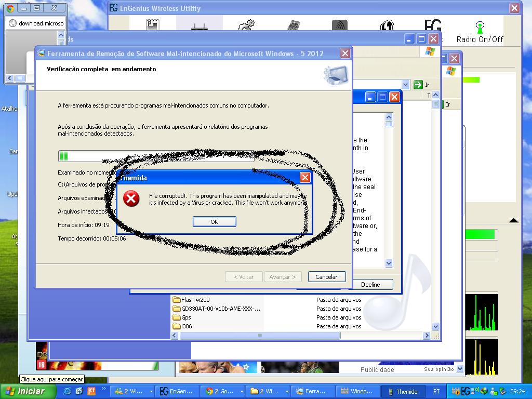The width and height of the screenshot is (532, 399).
Task: Click the EG logo icon in EnGenius toolbar
Action: pos(433,25)
